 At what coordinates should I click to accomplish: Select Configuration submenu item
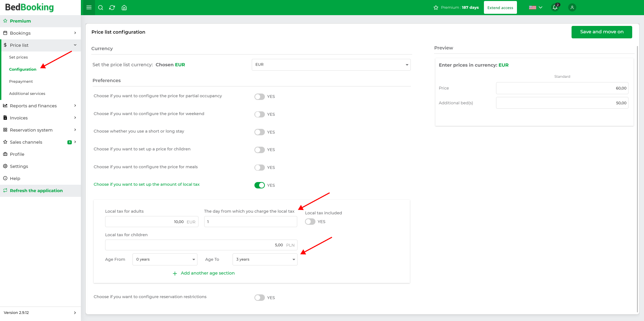click(x=23, y=69)
